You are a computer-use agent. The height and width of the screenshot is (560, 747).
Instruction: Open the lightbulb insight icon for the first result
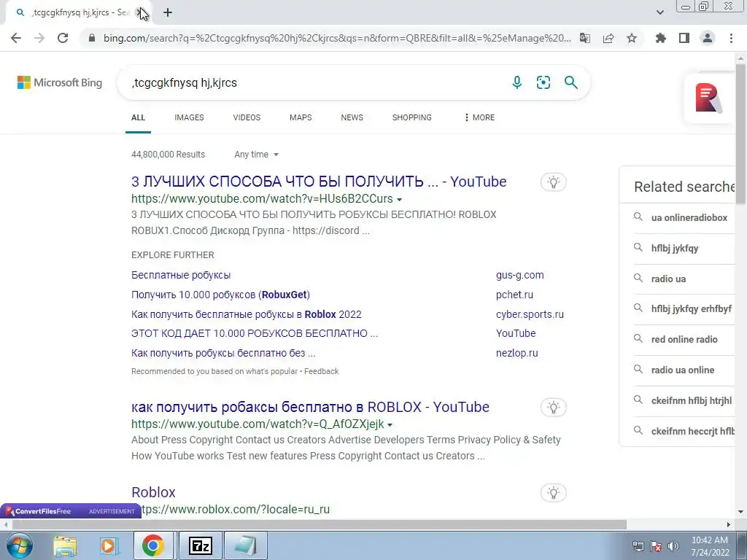click(x=553, y=182)
